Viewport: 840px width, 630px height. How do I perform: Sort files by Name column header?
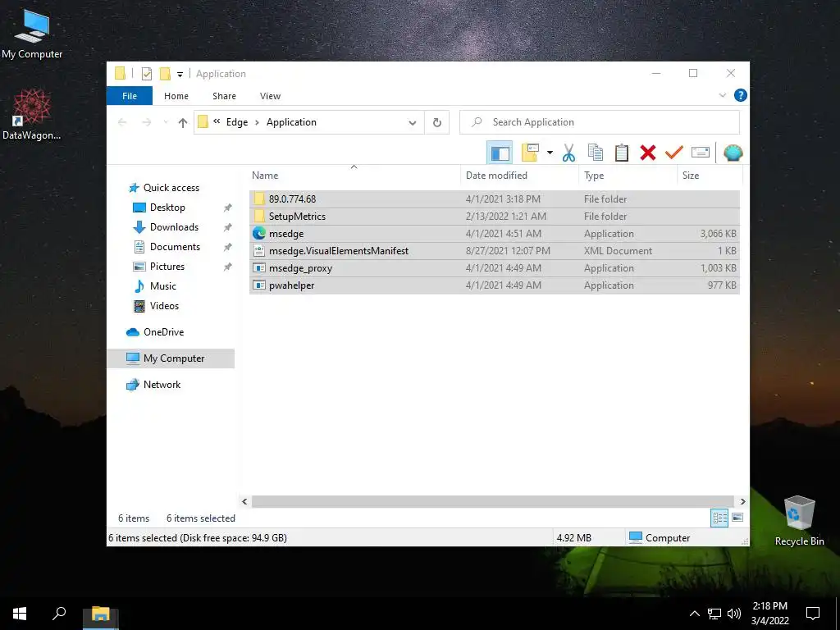354,176
